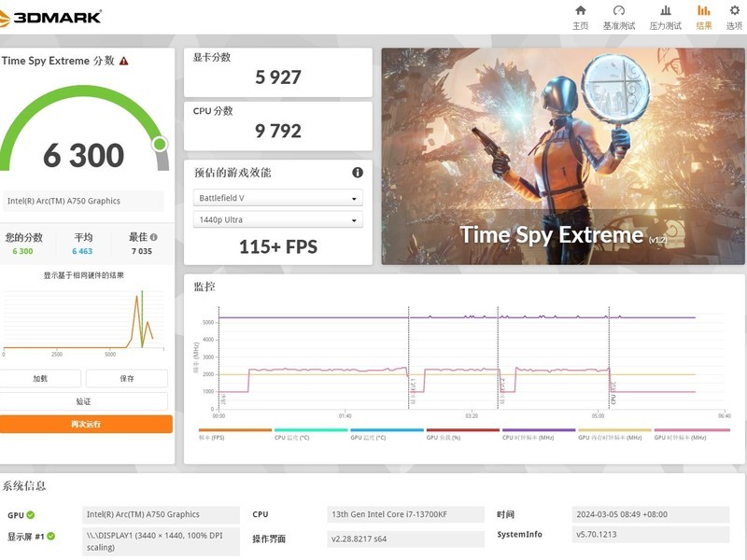This screenshot has width=747, height=560.
Task: Click the orange Run Again button (再次运行)
Action: click(86, 424)
